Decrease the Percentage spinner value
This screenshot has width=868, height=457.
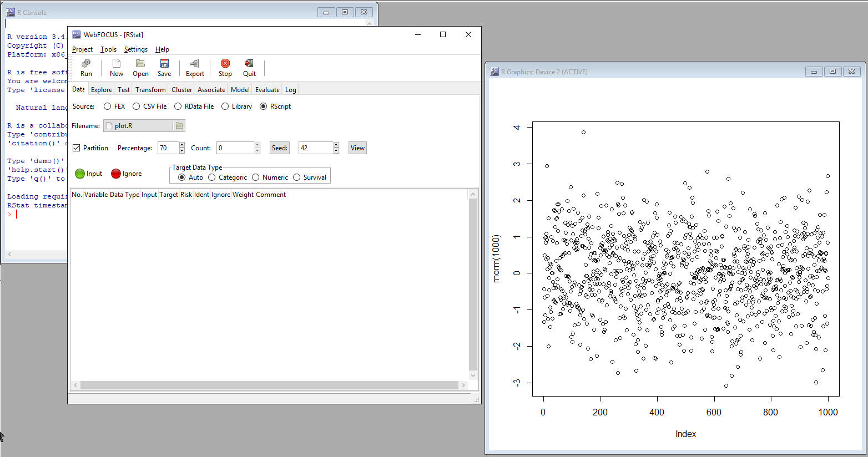pos(182,151)
